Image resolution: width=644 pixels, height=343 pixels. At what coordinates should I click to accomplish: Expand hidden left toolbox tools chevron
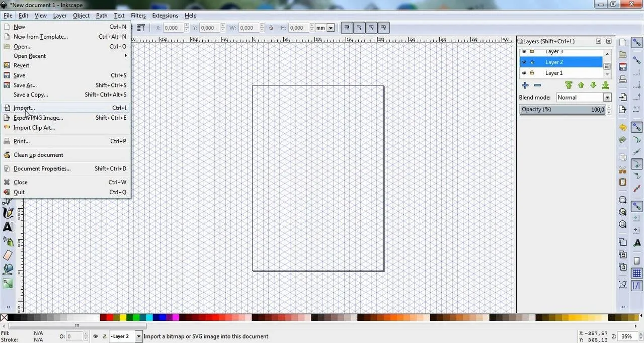coord(8,306)
